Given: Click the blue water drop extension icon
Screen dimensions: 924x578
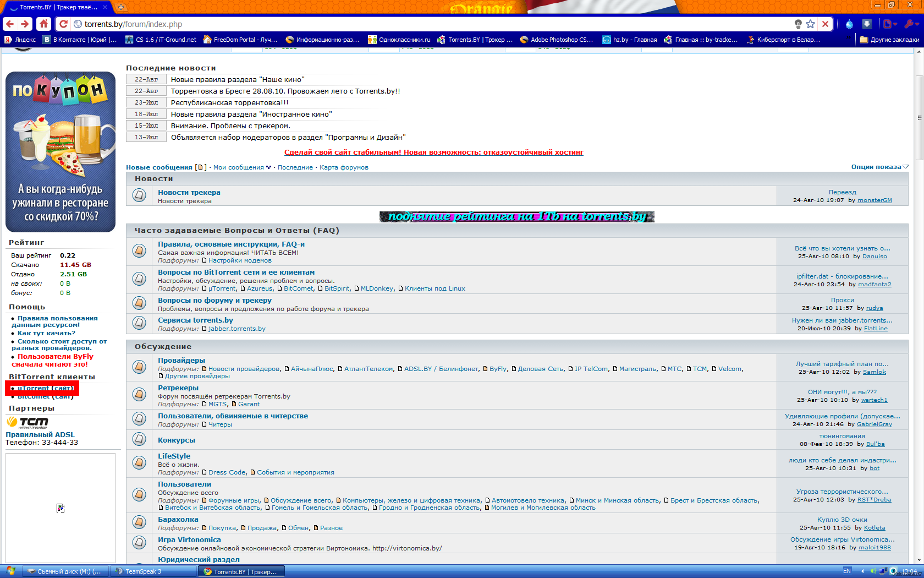Looking at the screenshot, I should (849, 24).
